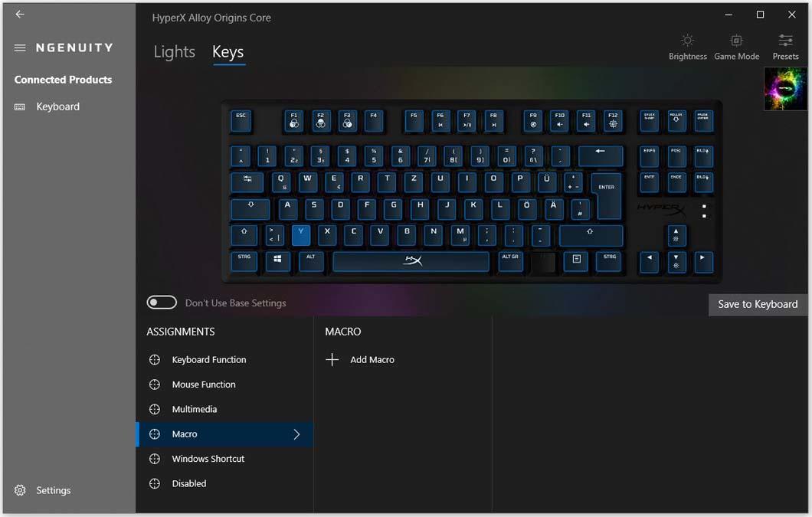Select Keyboard under Connected Products
The image size is (812, 517).
57,106
